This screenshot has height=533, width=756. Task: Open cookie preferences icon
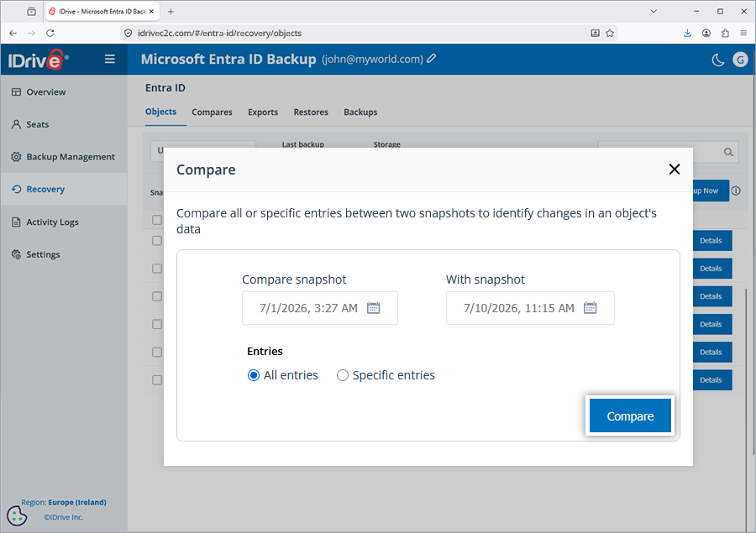click(17, 515)
